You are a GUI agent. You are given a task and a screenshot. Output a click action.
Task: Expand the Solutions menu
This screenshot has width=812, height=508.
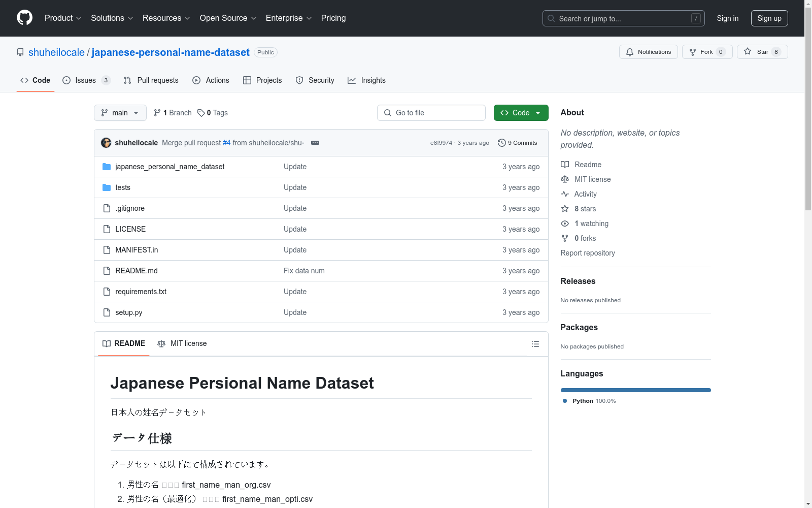tap(112, 18)
